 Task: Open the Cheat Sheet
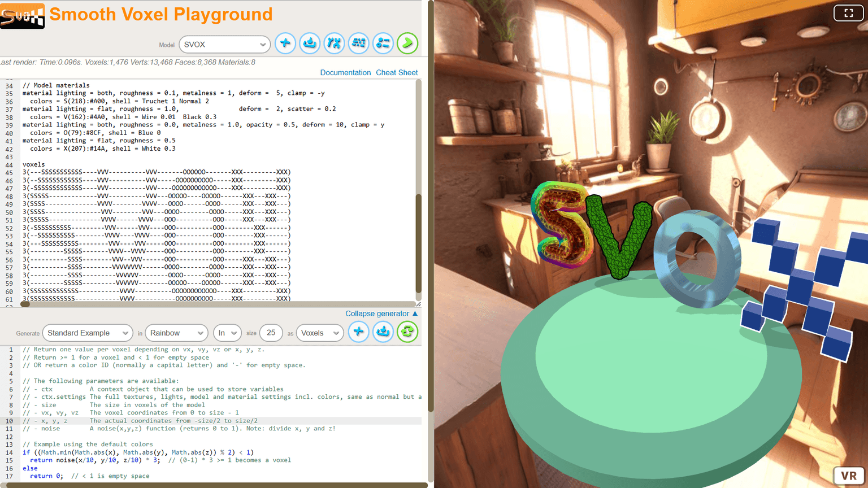click(x=397, y=72)
